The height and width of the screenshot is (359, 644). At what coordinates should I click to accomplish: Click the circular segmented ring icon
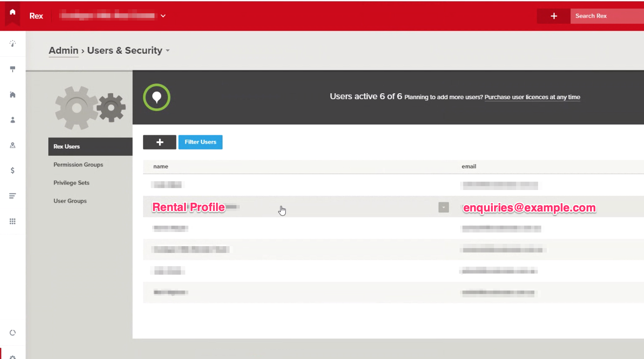(13, 333)
